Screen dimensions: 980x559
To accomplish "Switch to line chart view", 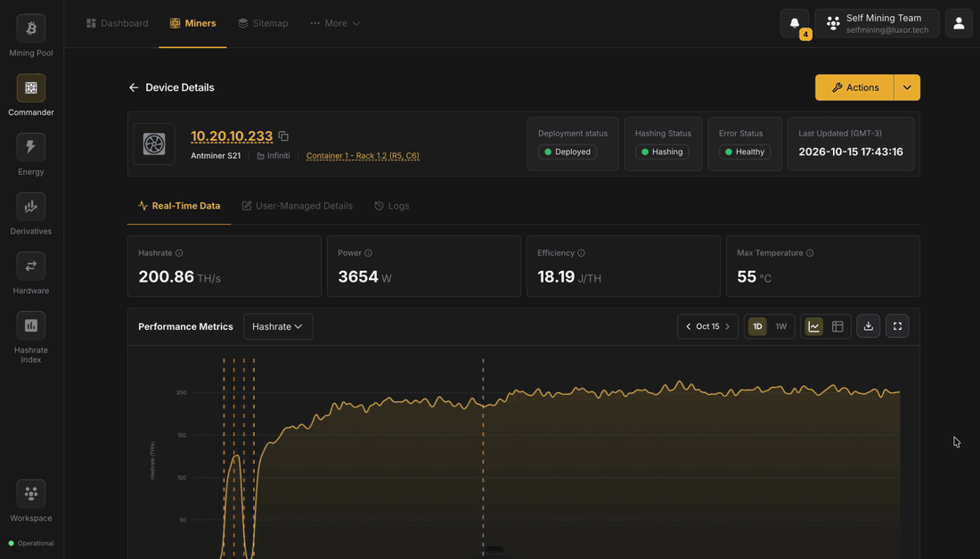I will (x=813, y=326).
